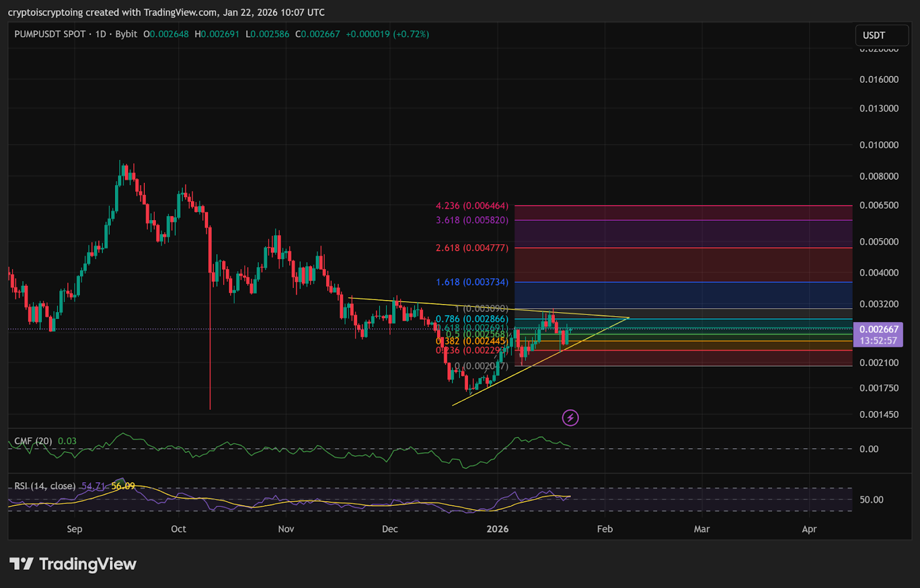Click the 0.016000 price axis label

point(879,79)
